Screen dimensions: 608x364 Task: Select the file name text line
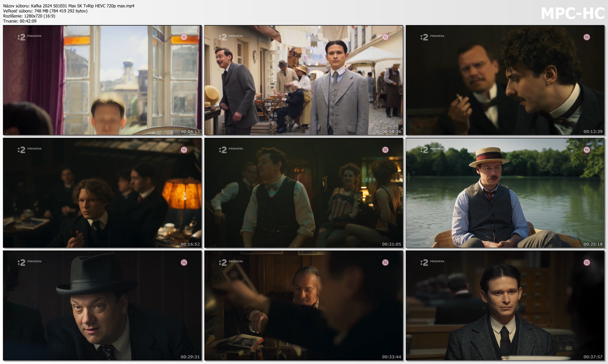[69, 6]
